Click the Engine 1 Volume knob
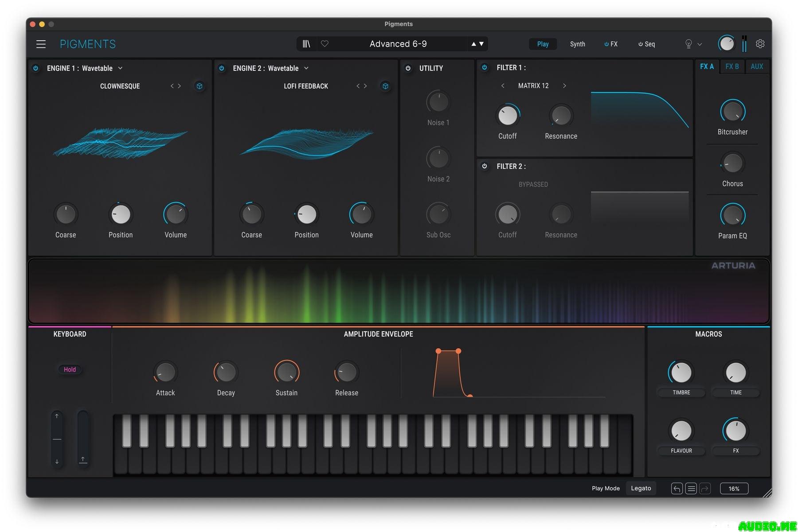 [x=176, y=214]
